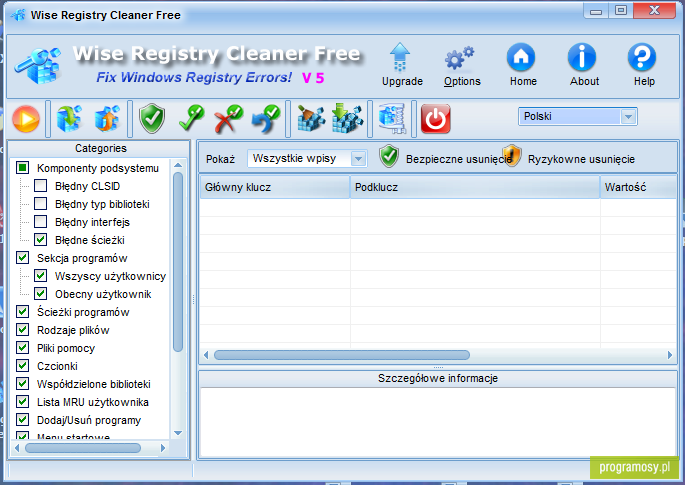
Task: Select Czcionki category text
Action: [x=57, y=366]
